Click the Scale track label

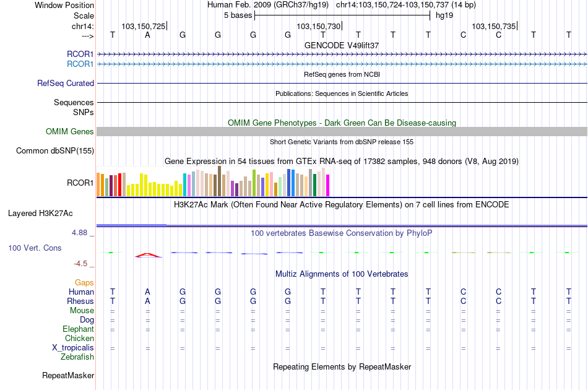click(x=84, y=15)
